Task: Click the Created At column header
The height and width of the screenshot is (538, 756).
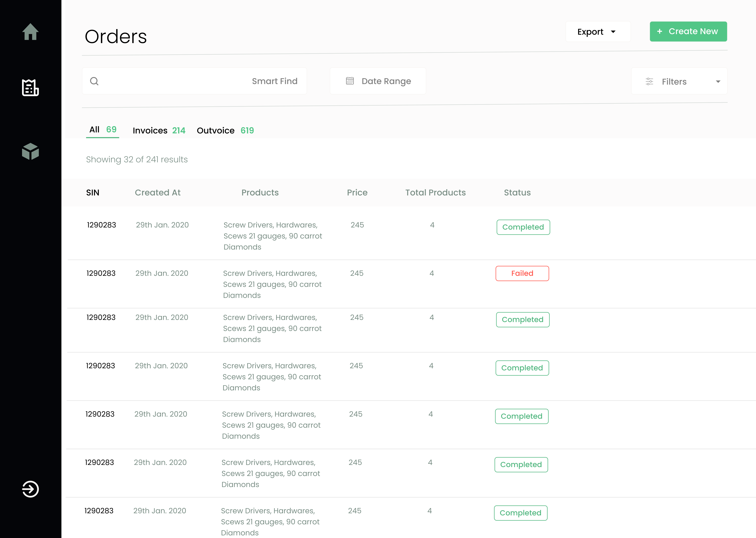Action: 157,192
